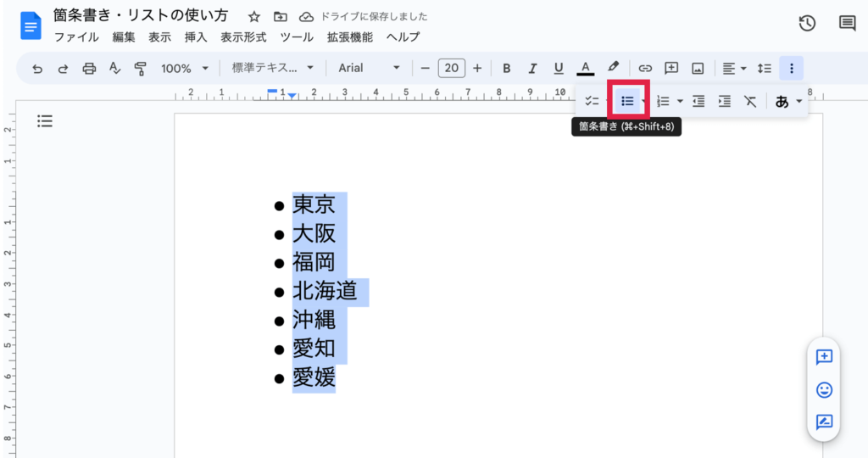The width and height of the screenshot is (868, 458).
Task: Expand the paragraph style dropdown
Action: (273, 69)
